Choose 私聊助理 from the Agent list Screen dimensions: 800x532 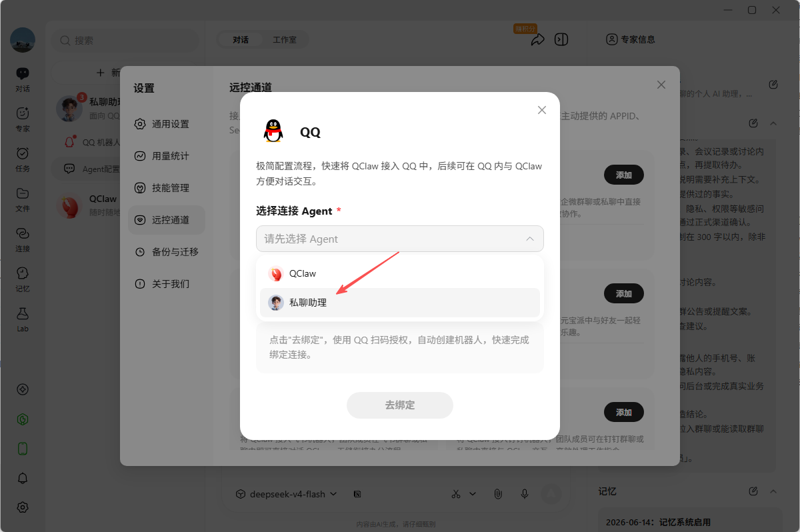(400, 303)
